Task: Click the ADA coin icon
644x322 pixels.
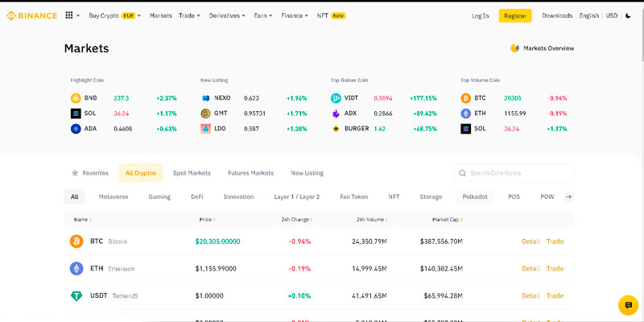Action: point(76,129)
